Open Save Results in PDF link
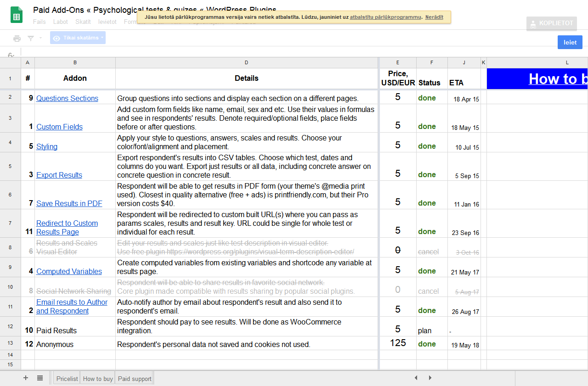Viewport: 588px width, 386px height. pos(69,203)
